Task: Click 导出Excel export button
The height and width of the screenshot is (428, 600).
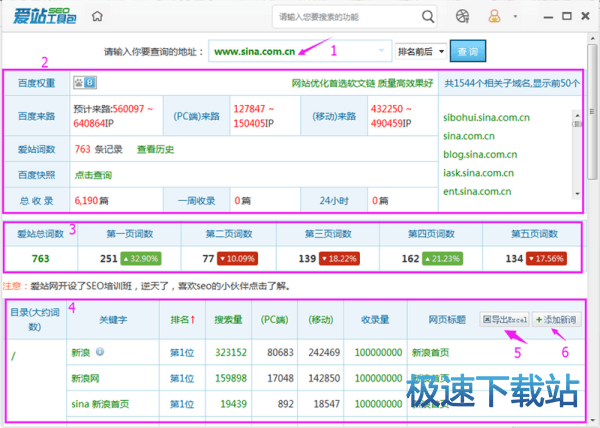Action: pyautogui.click(x=504, y=319)
